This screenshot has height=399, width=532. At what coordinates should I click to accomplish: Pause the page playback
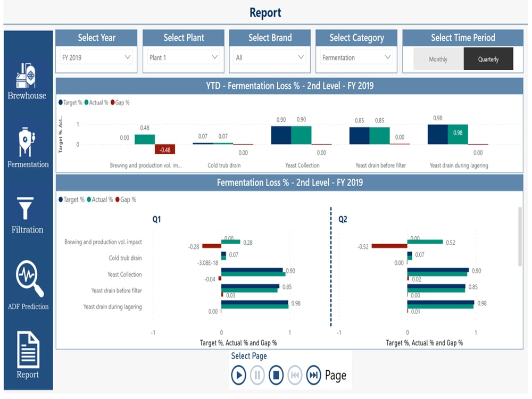click(x=257, y=375)
